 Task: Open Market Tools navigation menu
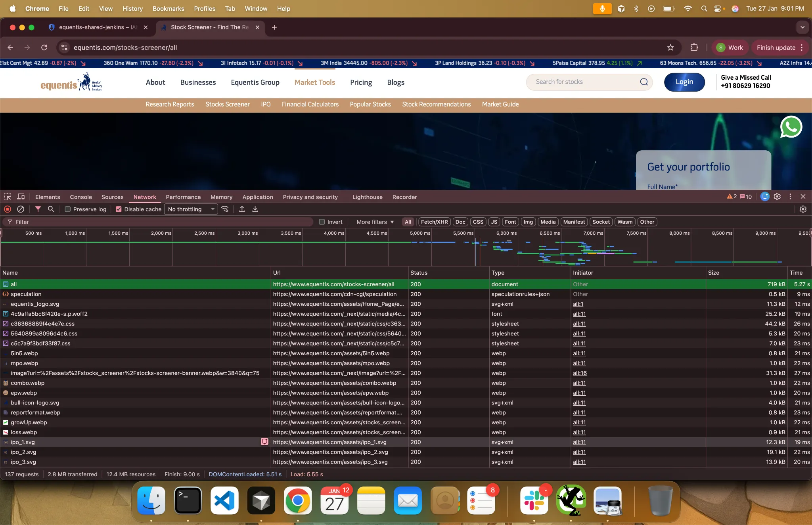[315, 82]
